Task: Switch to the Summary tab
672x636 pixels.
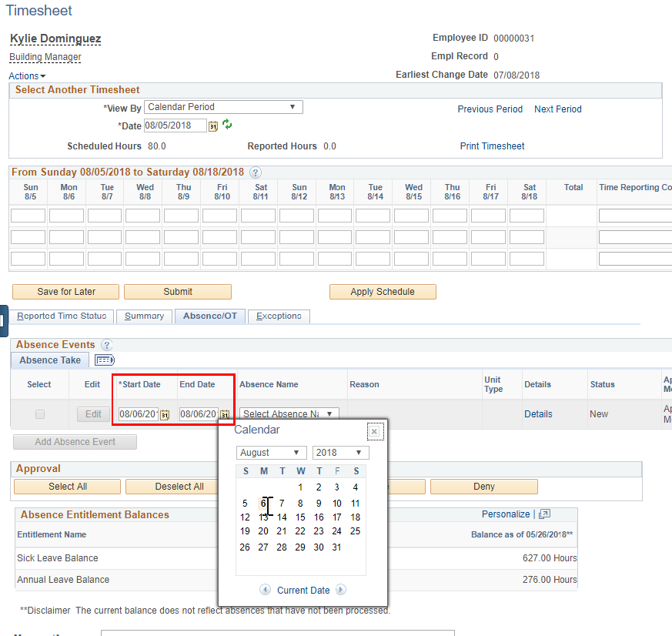Action: 144,316
